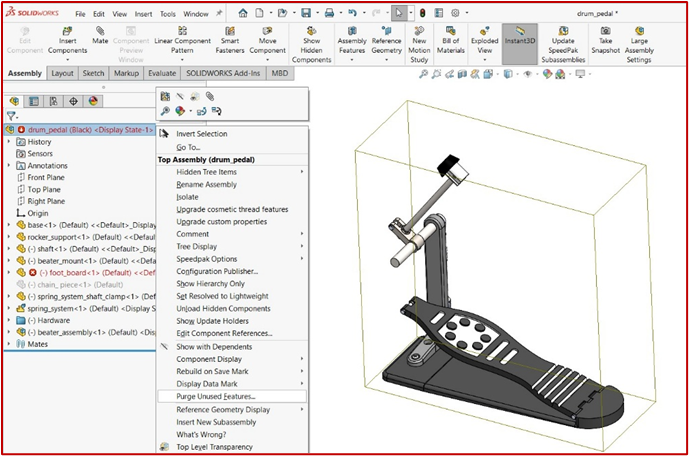Select Top Plane in feature tree
Screen dimensions: 689x456
coord(44,189)
